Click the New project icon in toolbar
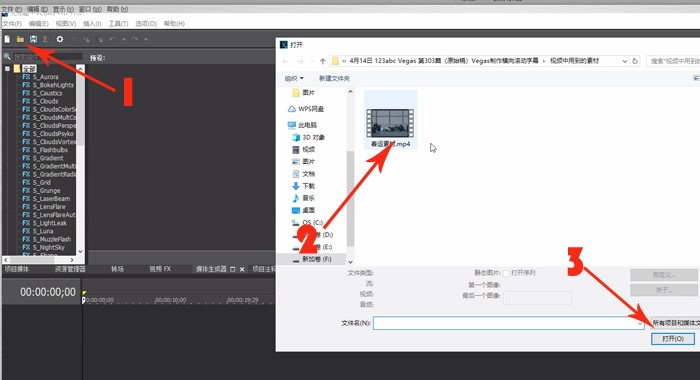The image size is (700, 380). 7,39
